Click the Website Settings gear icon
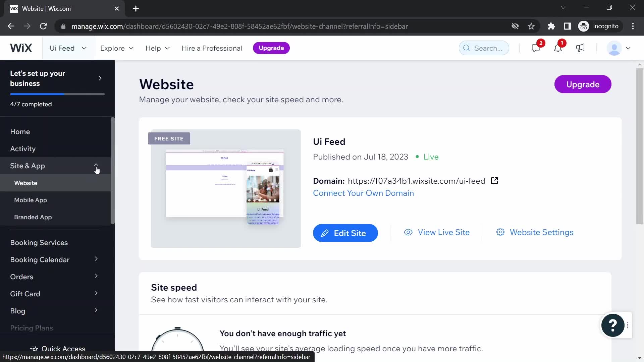Viewport: 644px width, 362px height. (x=501, y=232)
